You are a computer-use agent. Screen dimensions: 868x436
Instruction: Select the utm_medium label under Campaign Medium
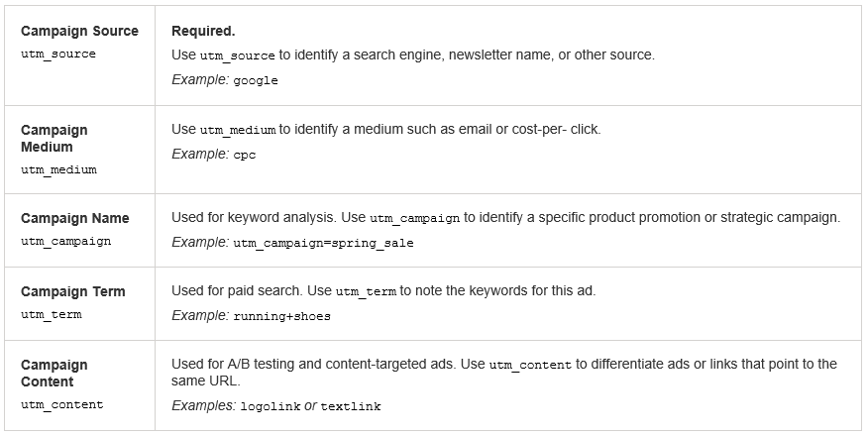pyautogui.click(x=58, y=169)
